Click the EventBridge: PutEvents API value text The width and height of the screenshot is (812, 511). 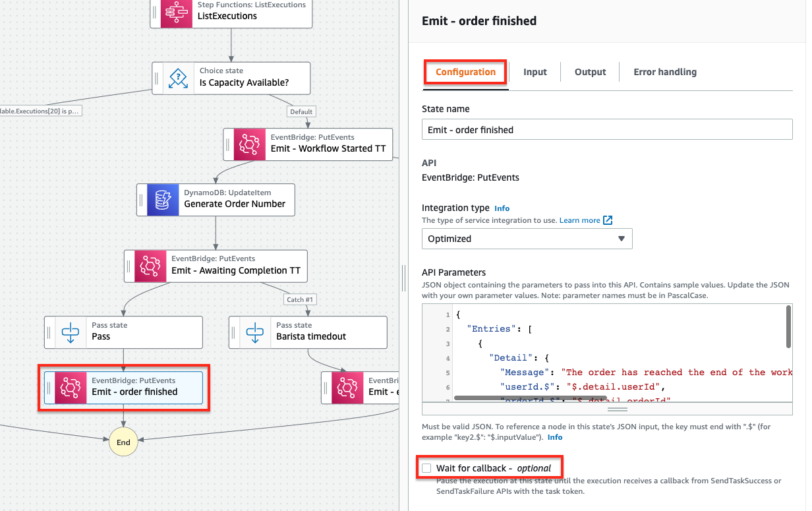(471, 177)
